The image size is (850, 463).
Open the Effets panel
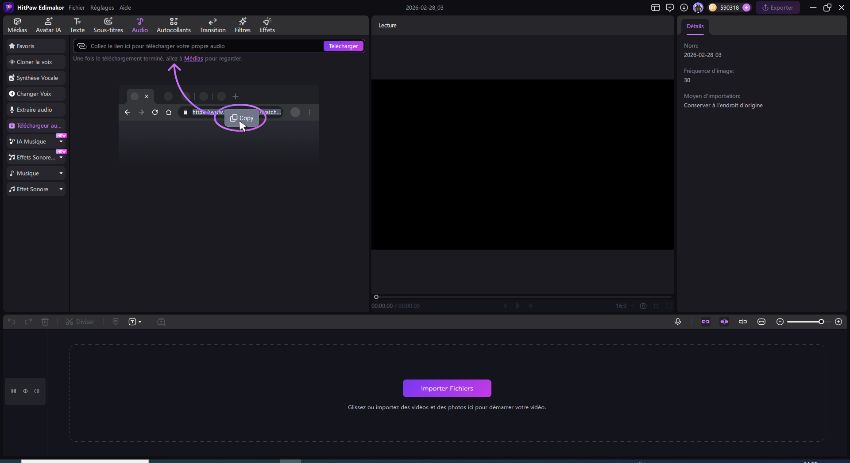coord(267,25)
